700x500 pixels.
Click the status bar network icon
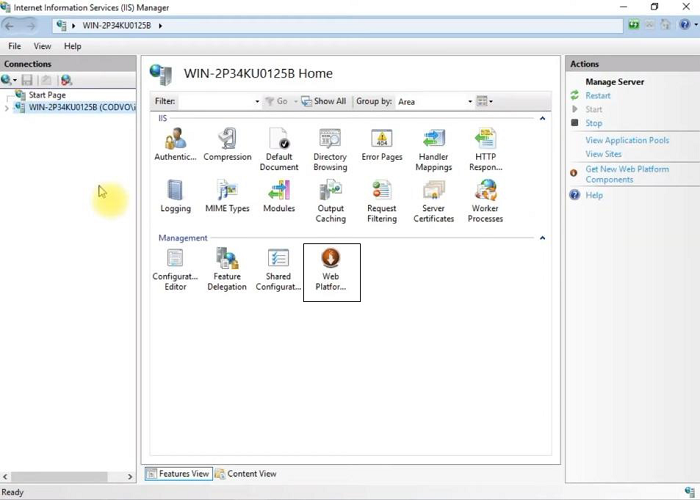tap(689, 492)
